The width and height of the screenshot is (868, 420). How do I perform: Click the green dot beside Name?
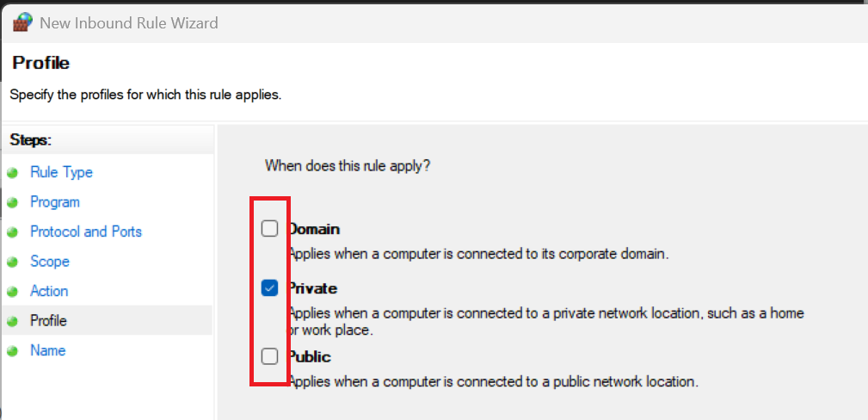click(x=12, y=351)
